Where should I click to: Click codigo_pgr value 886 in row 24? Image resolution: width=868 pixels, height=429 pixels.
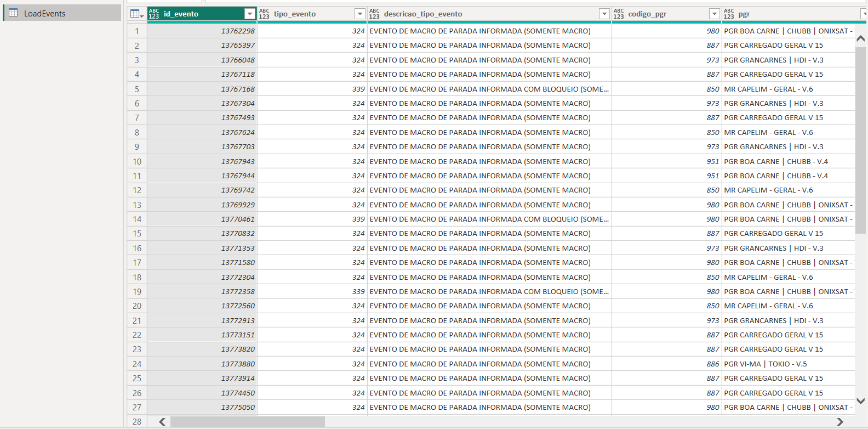point(666,364)
